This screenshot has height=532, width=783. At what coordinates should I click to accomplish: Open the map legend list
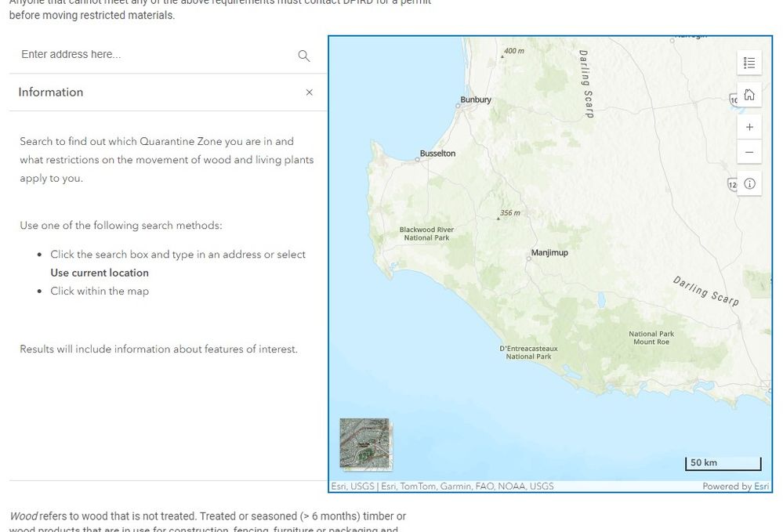click(x=749, y=63)
